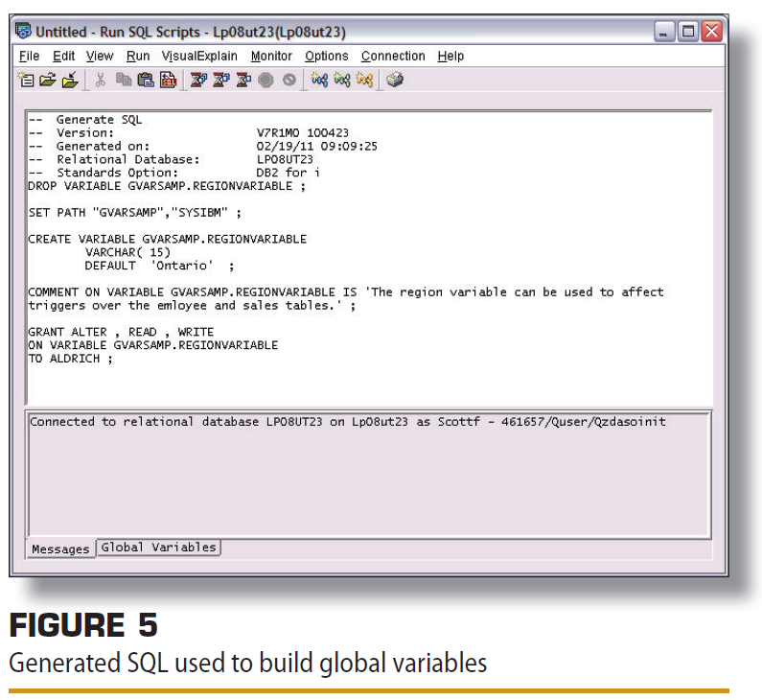Click the TO ALDRICH ; line
The height and width of the screenshot is (700, 762).
[71, 359]
